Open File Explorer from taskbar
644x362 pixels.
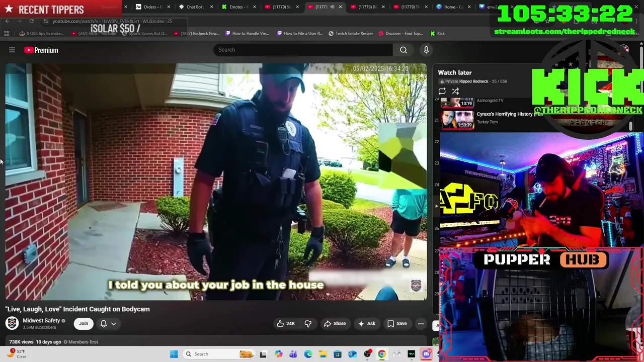323,354
